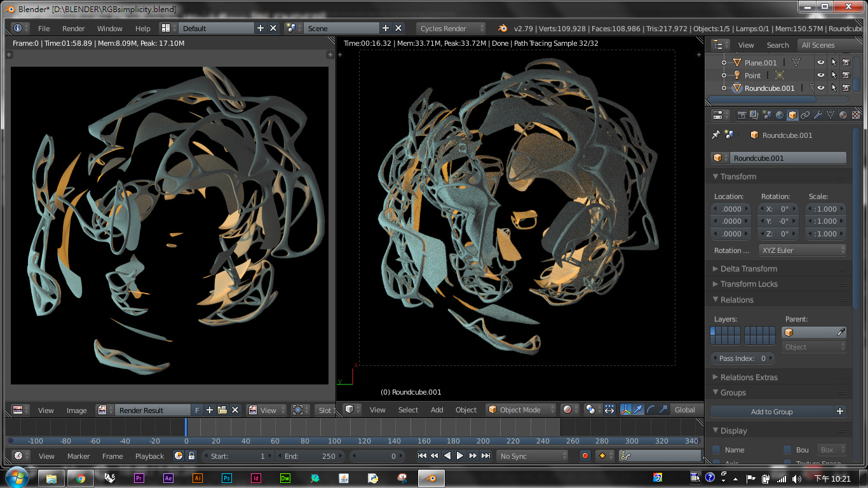
Task: Jump to the timeline end frame
Action: 486,456
